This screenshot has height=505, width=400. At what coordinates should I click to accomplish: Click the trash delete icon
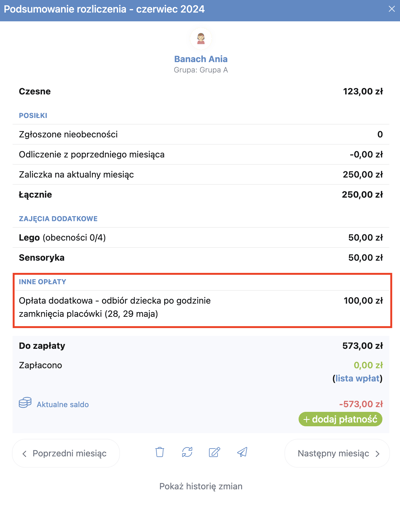[x=160, y=452]
